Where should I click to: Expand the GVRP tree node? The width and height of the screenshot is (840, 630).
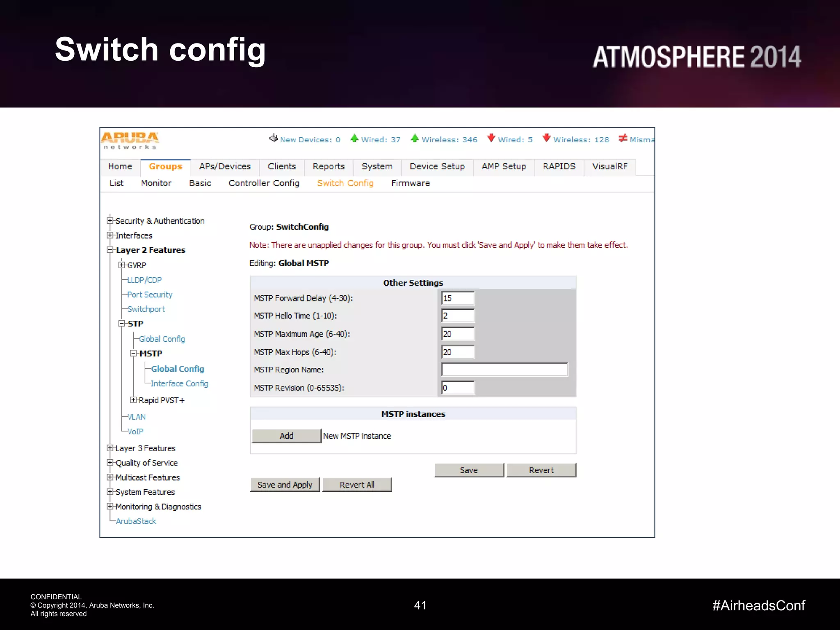tap(122, 265)
